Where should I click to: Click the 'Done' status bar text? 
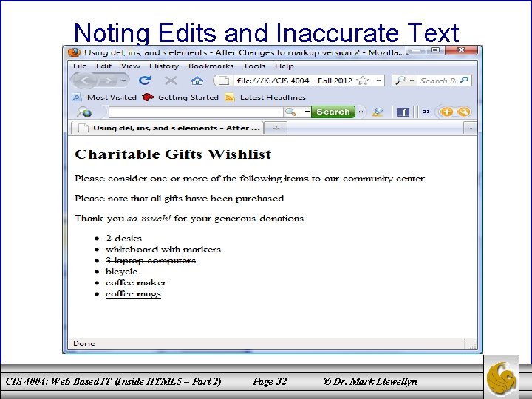[83, 344]
